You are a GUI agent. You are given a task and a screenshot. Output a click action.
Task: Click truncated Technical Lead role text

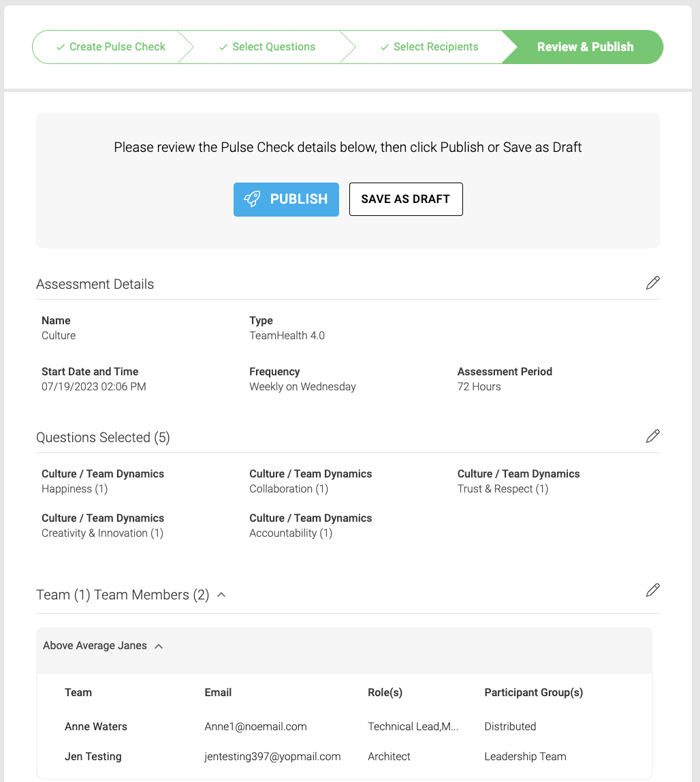[x=413, y=726]
